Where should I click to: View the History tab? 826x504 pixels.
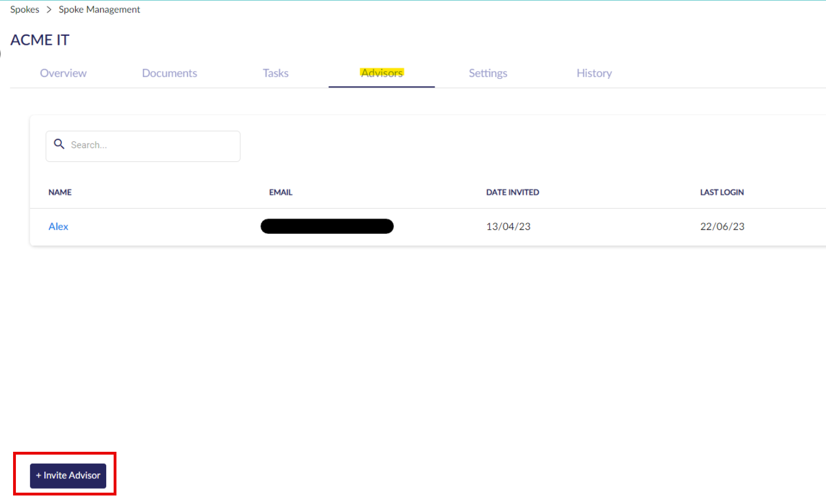click(x=594, y=73)
